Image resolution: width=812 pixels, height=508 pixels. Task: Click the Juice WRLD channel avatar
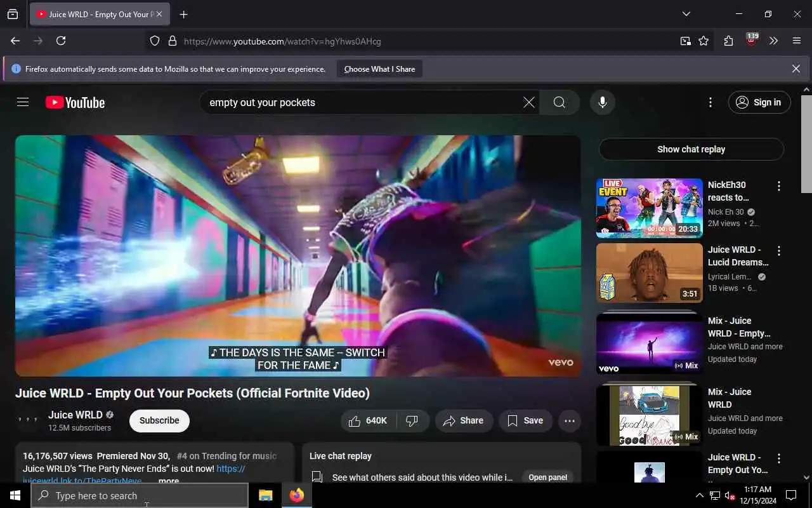tap(28, 420)
